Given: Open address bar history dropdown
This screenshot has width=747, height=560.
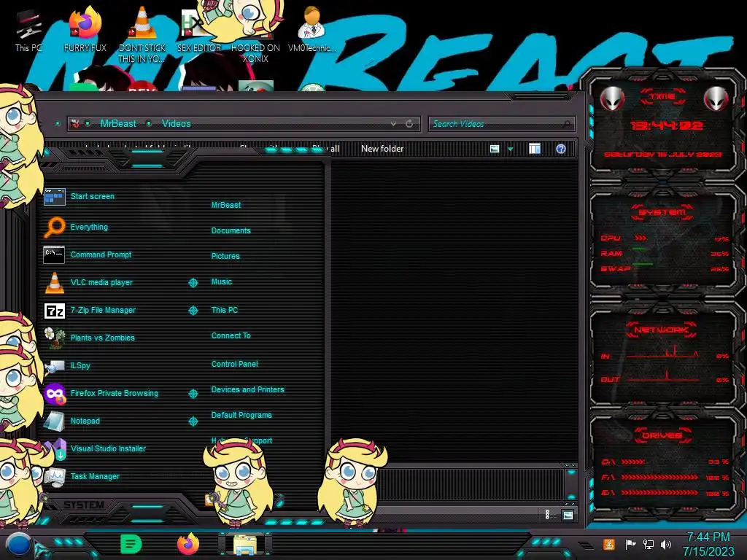Looking at the screenshot, I should tap(393, 124).
